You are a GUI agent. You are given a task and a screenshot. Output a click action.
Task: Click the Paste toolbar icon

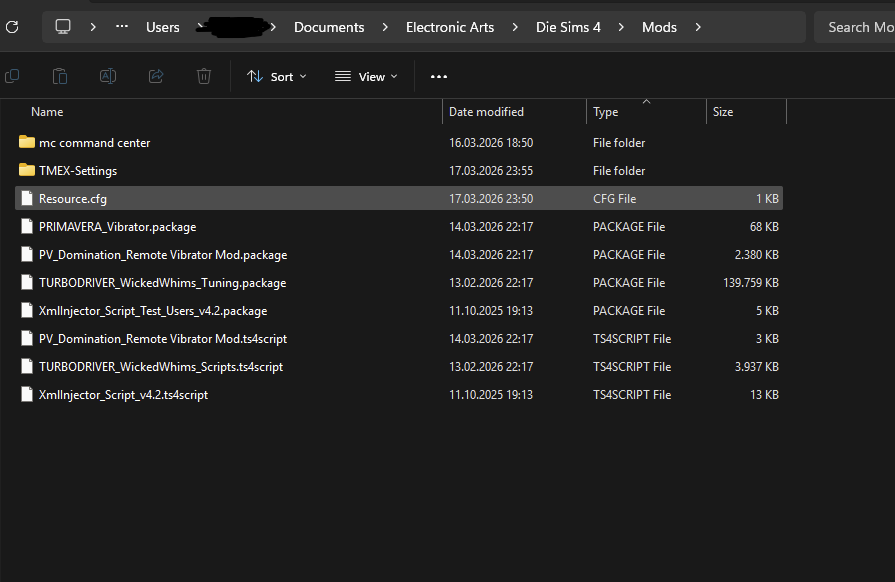tap(60, 76)
